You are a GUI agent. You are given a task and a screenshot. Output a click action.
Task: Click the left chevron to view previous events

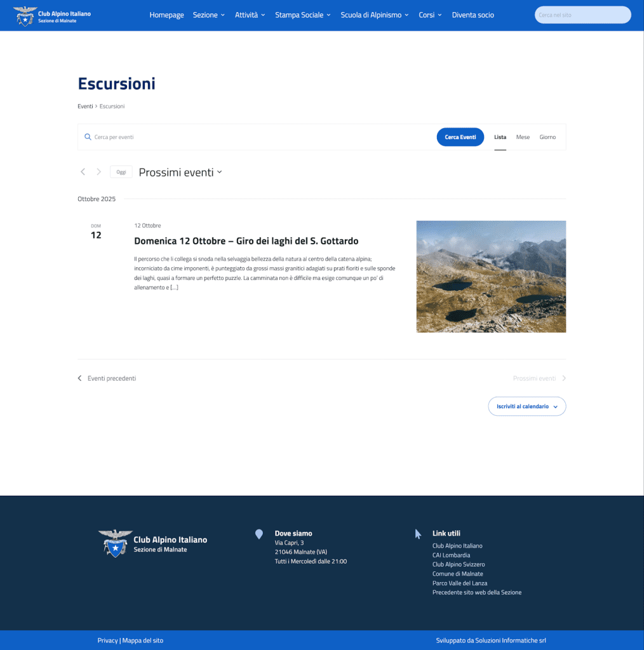pyautogui.click(x=83, y=171)
